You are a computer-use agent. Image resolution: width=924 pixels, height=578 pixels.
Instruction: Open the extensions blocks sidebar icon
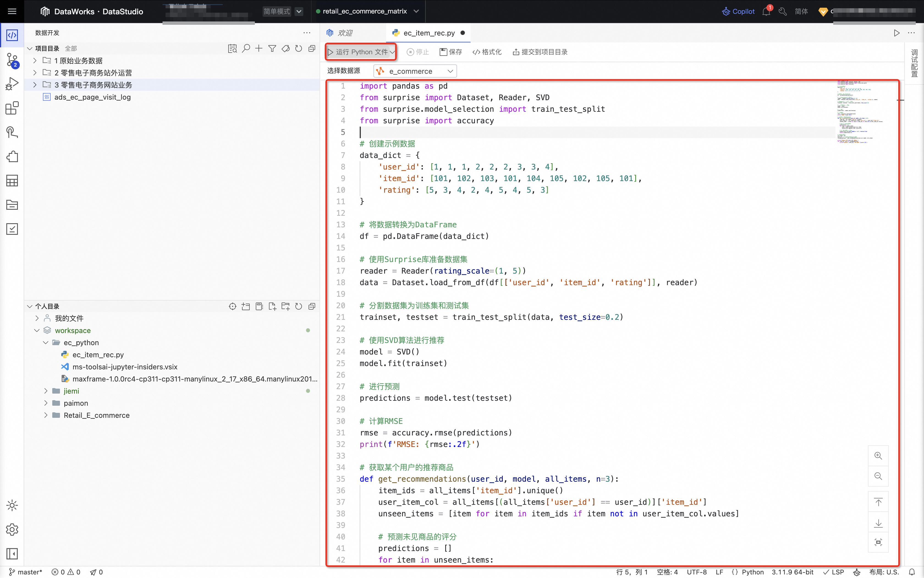pyautogui.click(x=12, y=108)
